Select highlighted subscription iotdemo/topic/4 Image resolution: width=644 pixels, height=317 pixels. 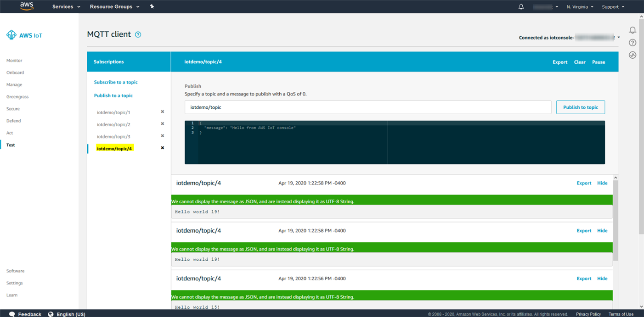coord(115,148)
